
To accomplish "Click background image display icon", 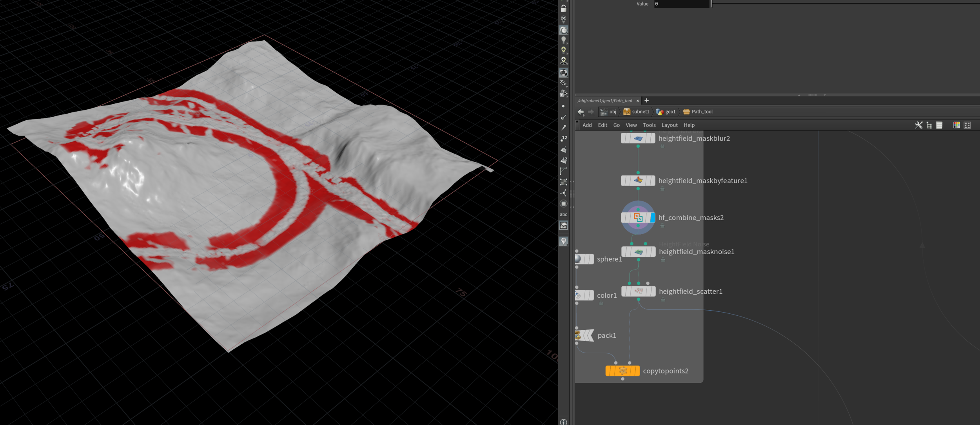I will [563, 226].
